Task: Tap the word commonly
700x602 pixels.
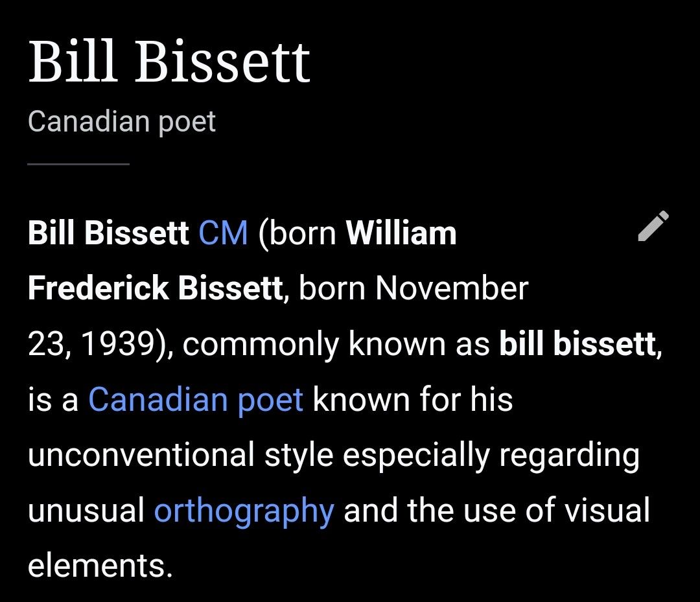Action: coord(261,345)
